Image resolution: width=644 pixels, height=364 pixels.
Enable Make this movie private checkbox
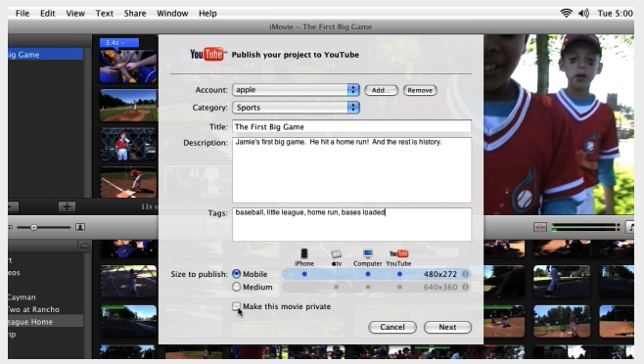pyautogui.click(x=236, y=306)
